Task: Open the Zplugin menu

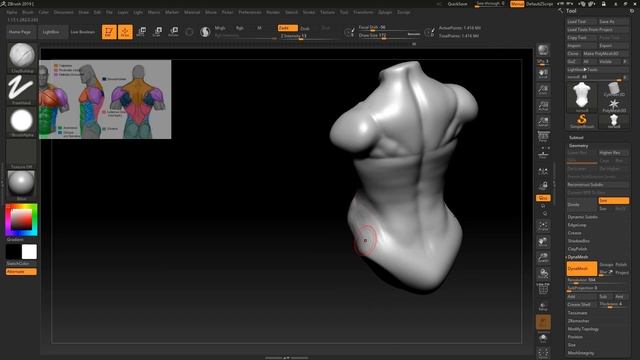Action: pos(385,12)
